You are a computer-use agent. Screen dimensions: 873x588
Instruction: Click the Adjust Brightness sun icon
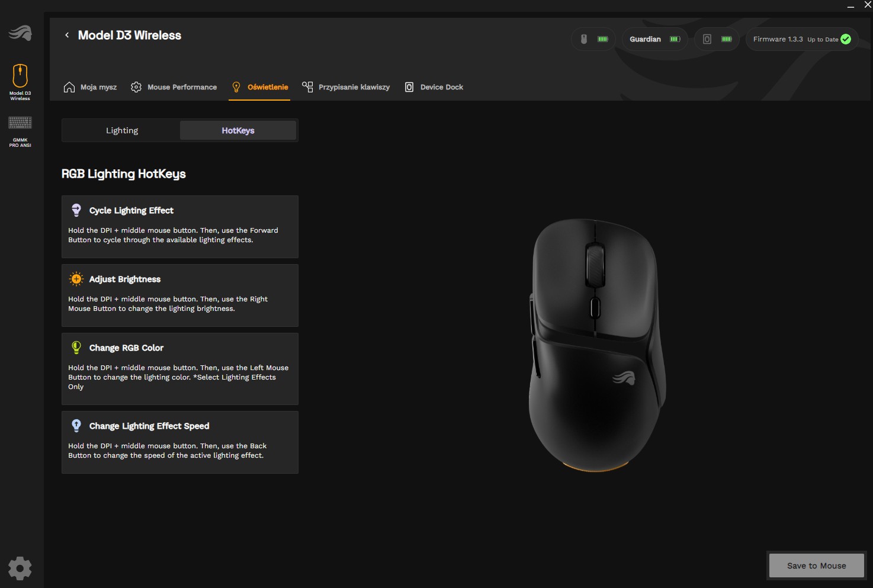(76, 279)
